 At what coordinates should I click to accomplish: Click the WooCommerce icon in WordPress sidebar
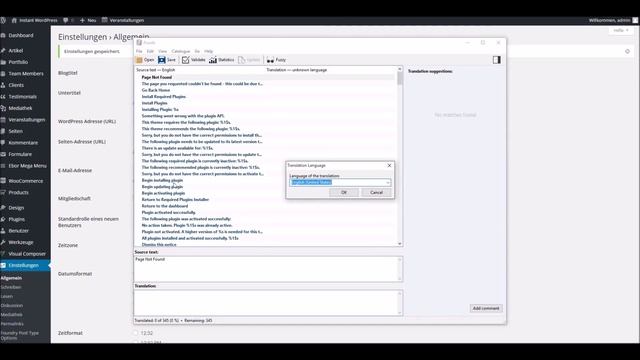(x=3, y=181)
